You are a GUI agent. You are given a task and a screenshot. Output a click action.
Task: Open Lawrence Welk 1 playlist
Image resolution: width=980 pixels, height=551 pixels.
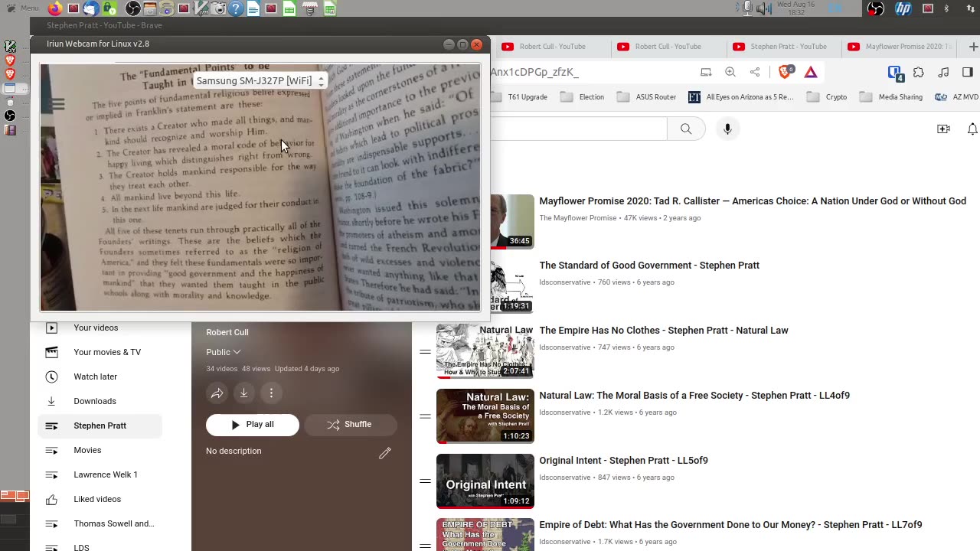(x=100, y=474)
